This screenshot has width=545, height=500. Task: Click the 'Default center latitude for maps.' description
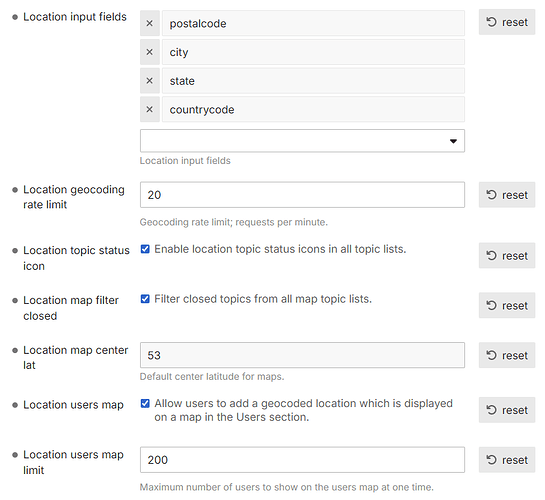click(x=212, y=376)
